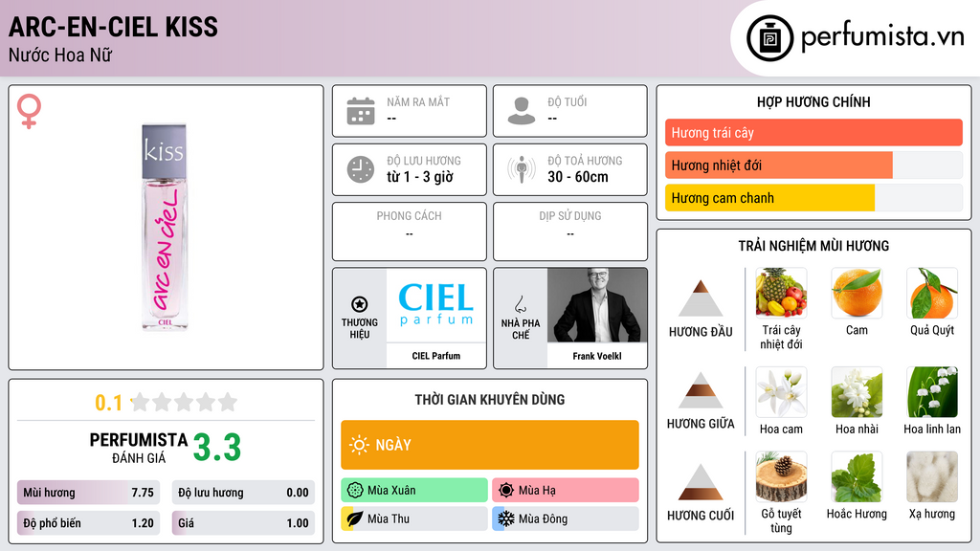Viewport: 980px width, 551px height.
Task: Click Frank Voelkl's portrait photo
Action: point(597,305)
